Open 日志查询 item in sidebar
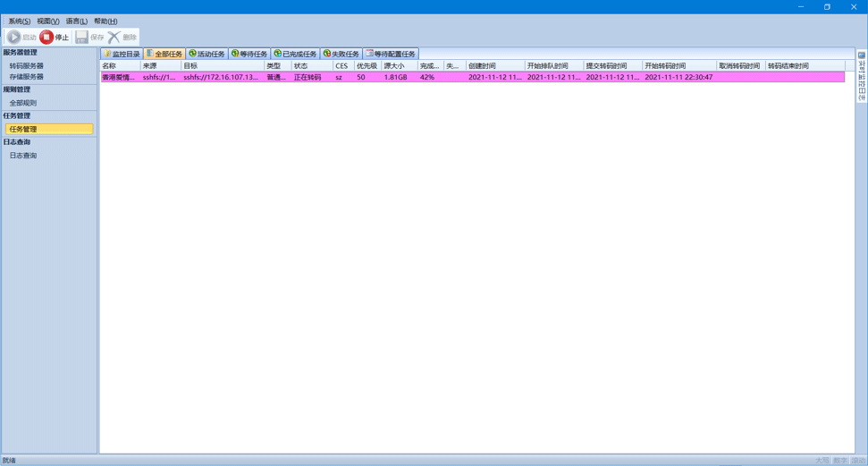Image resolution: width=868 pixels, height=466 pixels. coord(23,156)
